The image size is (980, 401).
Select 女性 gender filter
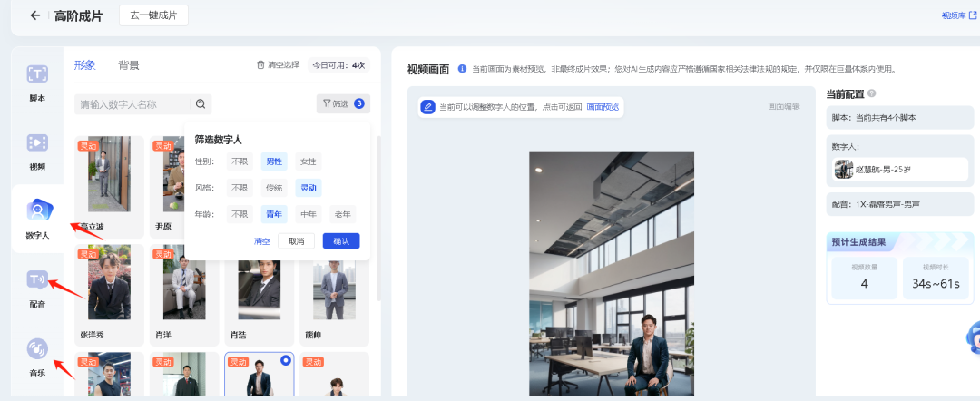[x=309, y=161]
